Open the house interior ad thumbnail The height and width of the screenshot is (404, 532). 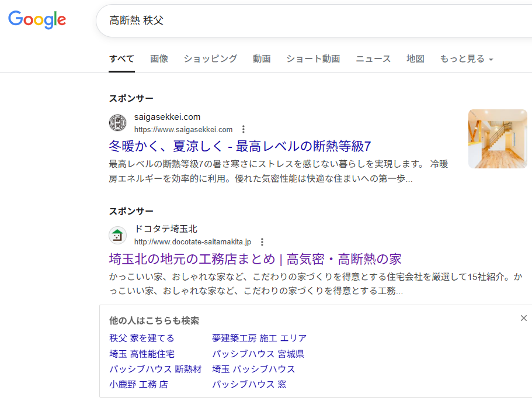click(498, 139)
